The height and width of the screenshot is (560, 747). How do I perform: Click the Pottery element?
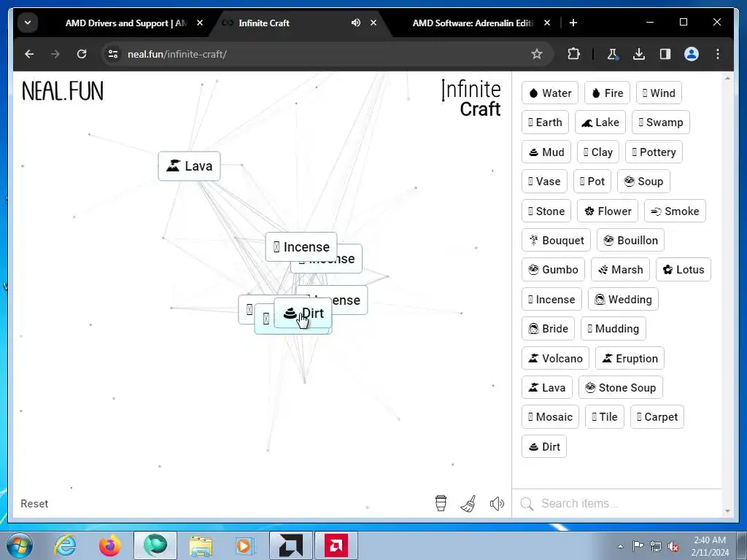pyautogui.click(x=654, y=152)
